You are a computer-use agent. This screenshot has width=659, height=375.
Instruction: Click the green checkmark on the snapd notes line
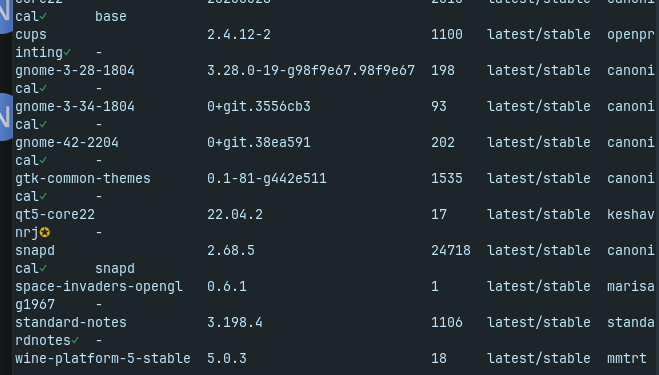click(43, 268)
